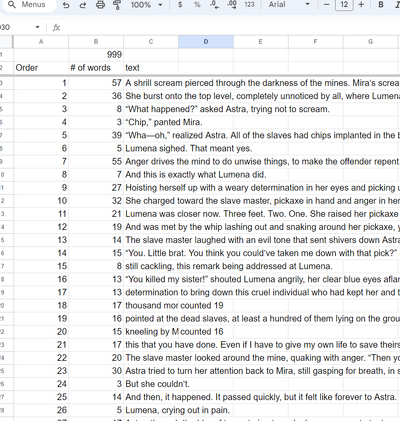Click the 'Chip, panted Mira' cell
The image size is (400, 421).
pyautogui.click(x=164, y=122)
